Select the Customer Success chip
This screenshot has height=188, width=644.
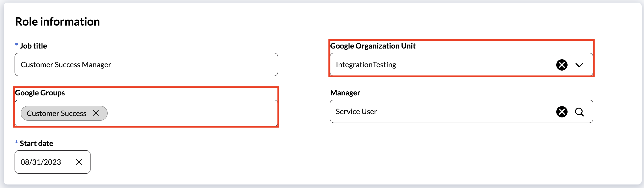tap(56, 113)
